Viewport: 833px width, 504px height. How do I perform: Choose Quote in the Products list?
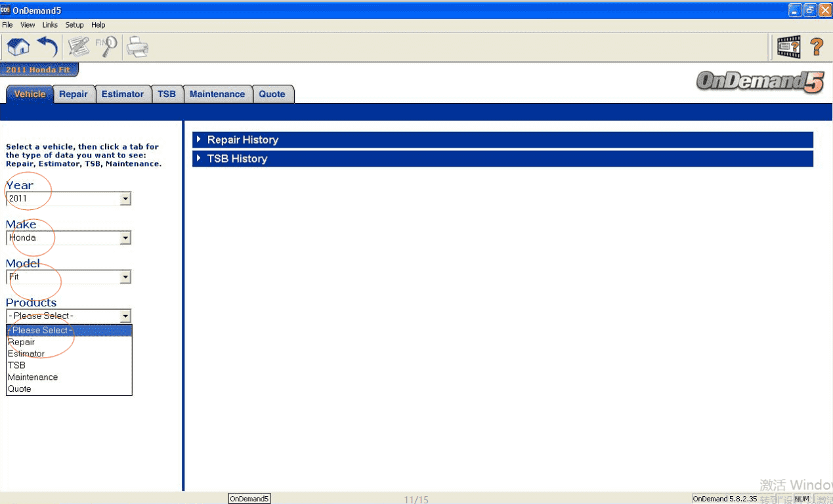69,389
